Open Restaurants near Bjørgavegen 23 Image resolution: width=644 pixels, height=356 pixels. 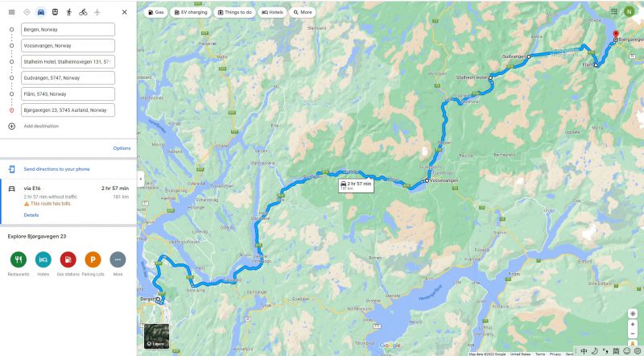click(x=19, y=263)
